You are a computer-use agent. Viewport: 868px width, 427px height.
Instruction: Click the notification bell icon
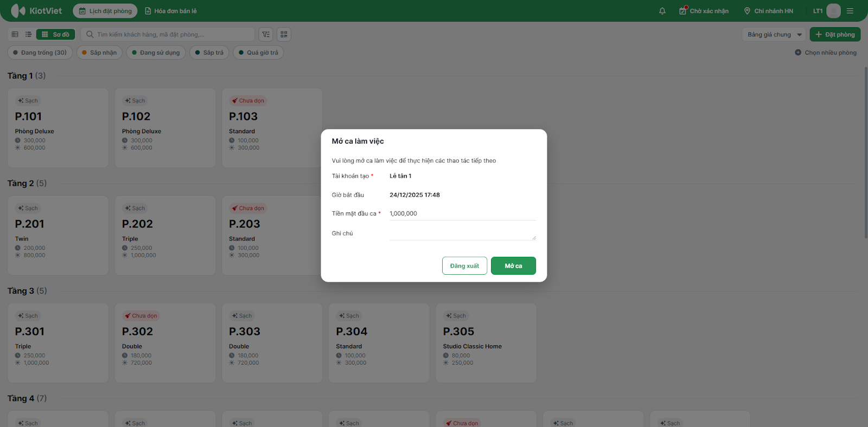pyautogui.click(x=662, y=11)
